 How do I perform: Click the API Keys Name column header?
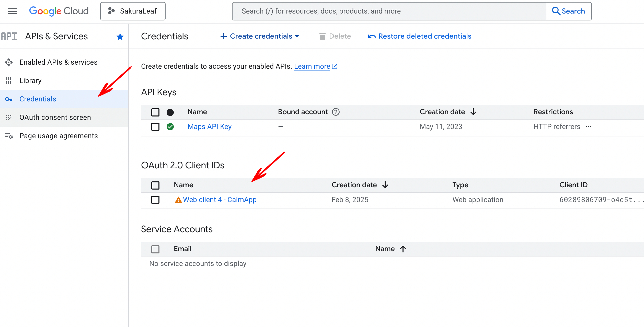tap(197, 112)
